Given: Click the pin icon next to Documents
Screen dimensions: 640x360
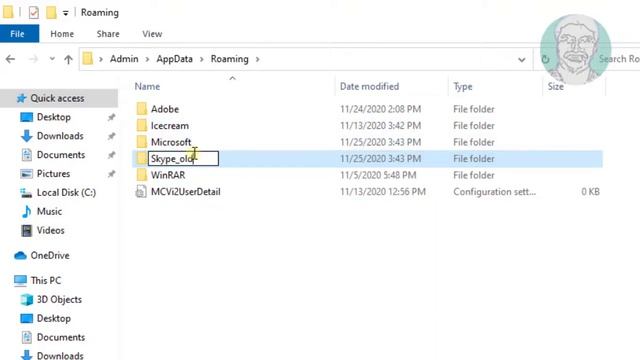Looking at the screenshot, I should tap(111, 155).
